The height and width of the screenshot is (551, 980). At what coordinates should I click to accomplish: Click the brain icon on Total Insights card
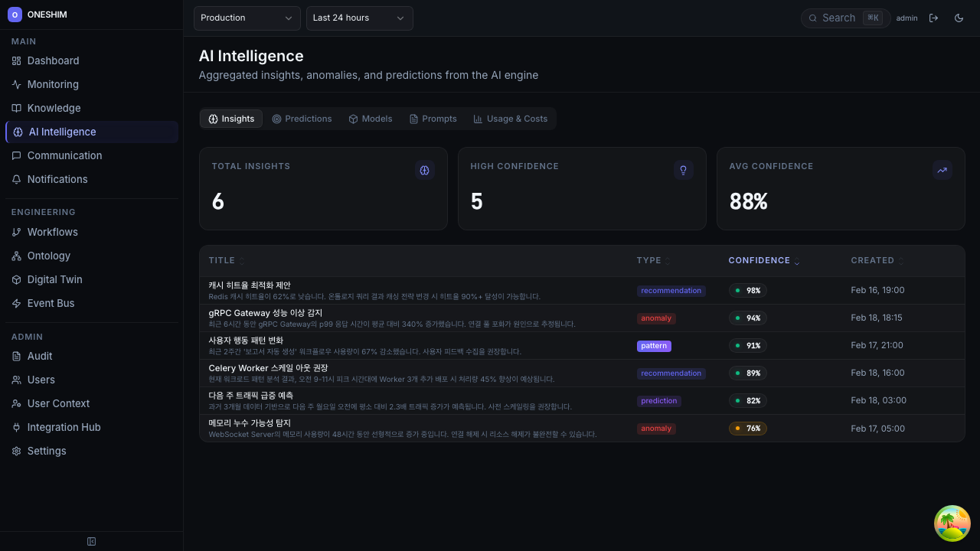coord(424,170)
